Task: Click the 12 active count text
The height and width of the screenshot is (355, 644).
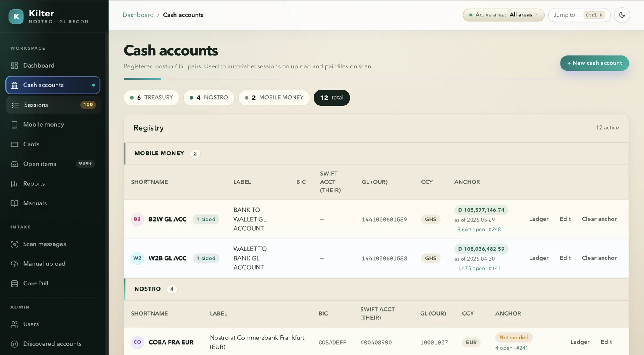Action: [607, 128]
